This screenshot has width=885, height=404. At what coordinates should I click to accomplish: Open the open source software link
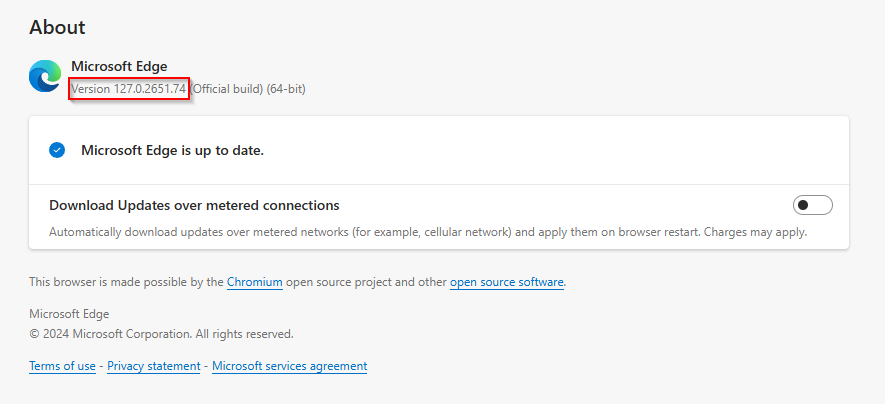(x=507, y=282)
